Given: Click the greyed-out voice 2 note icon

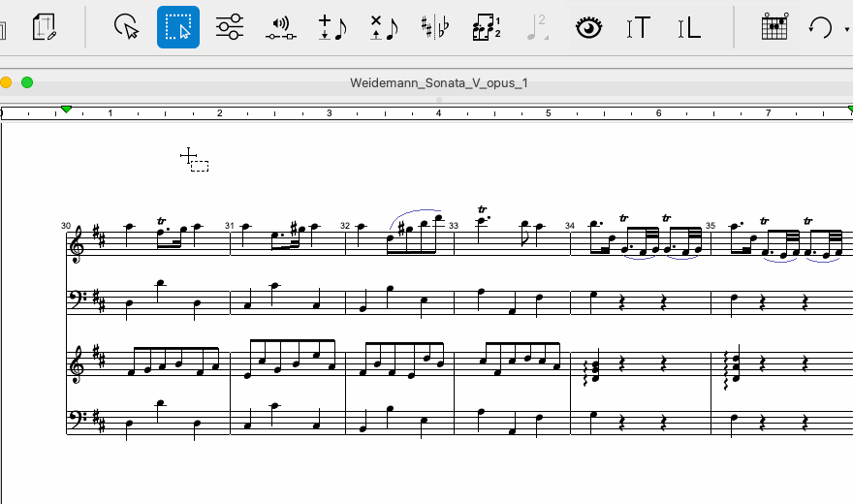Looking at the screenshot, I should pos(537,27).
